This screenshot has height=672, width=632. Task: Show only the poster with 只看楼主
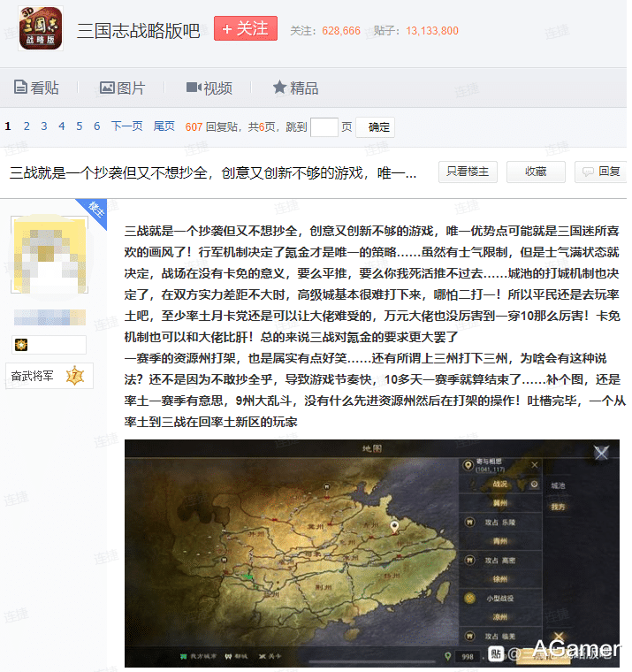468,172
